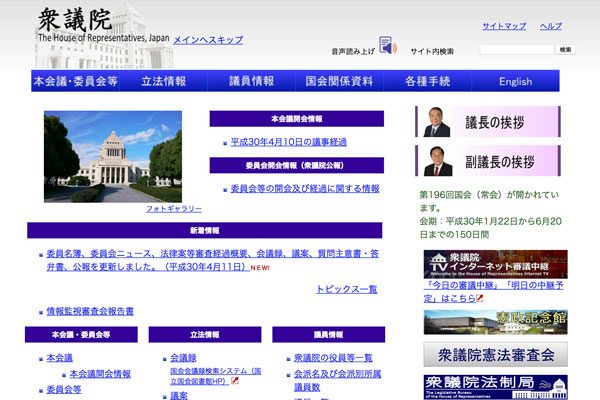This screenshot has height=400, width=600.
Task: Click the Diet building photo
Action: pyautogui.click(x=113, y=157)
